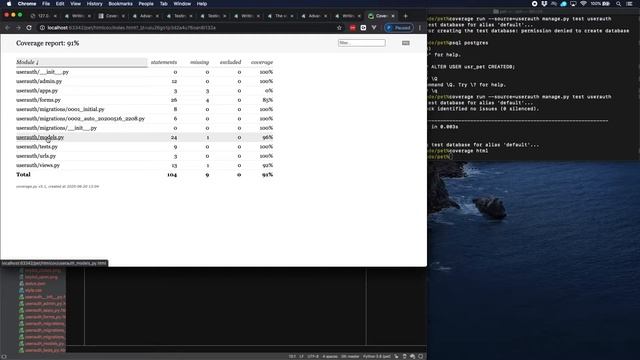This screenshot has width=640, height=360.
Task: Open the View menu
Action: (x=76, y=4)
